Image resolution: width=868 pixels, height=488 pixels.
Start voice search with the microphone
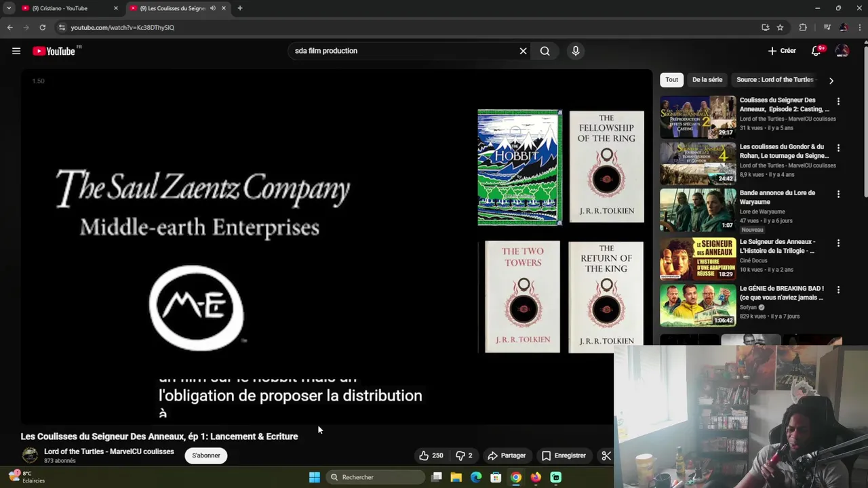[575, 51]
